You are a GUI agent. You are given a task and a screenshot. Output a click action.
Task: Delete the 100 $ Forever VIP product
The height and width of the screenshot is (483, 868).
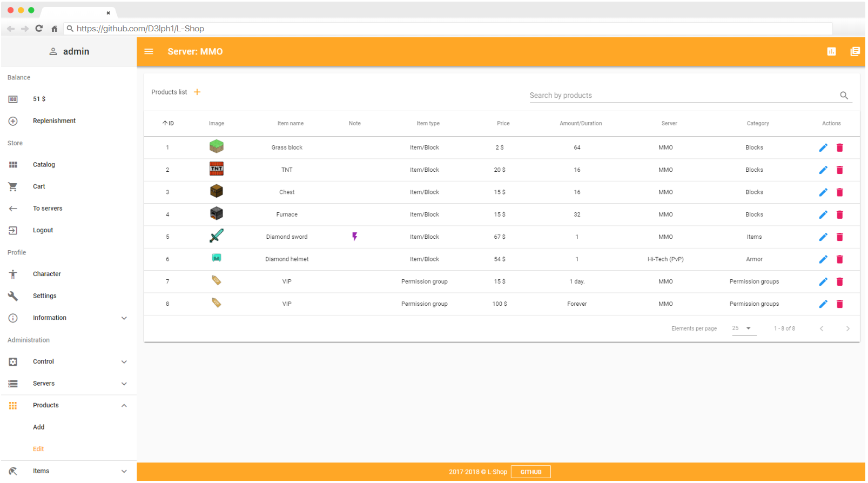click(839, 304)
